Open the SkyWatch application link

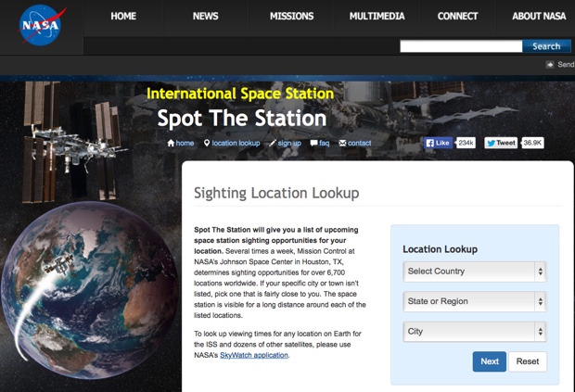254,355
